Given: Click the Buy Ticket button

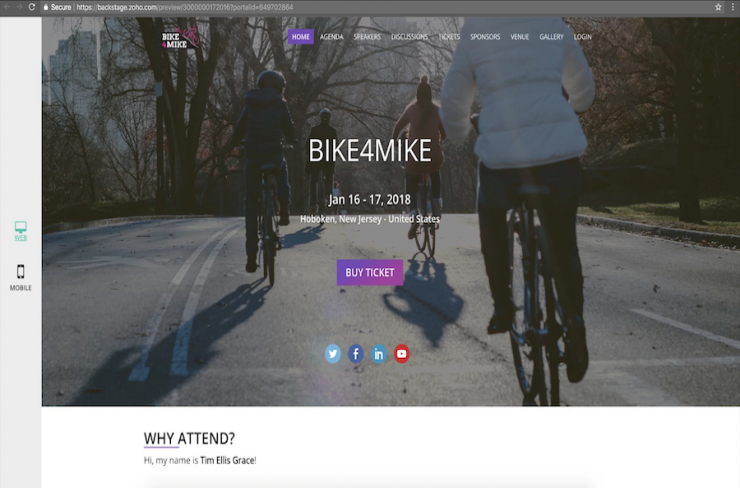Looking at the screenshot, I should 370,272.
